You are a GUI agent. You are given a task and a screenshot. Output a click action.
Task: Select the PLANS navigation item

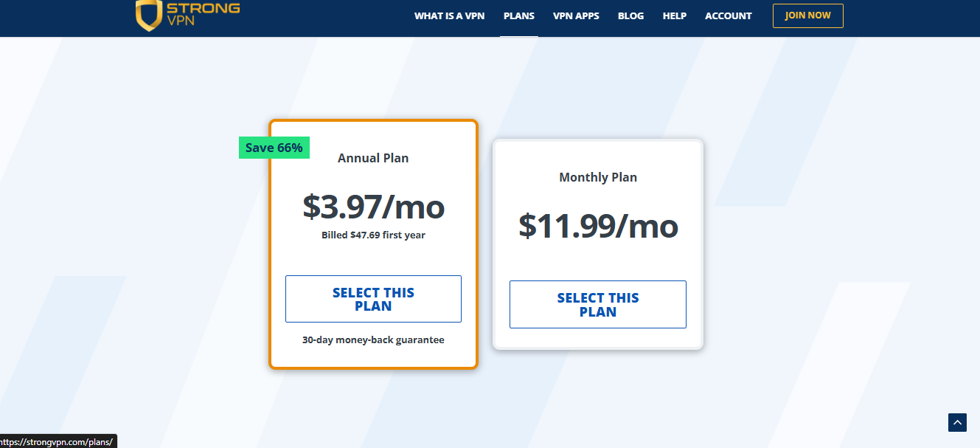518,15
